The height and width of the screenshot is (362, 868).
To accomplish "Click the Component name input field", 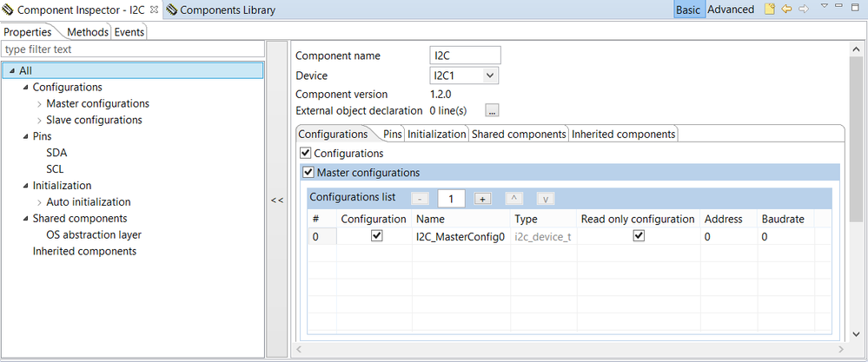I will 466,56.
